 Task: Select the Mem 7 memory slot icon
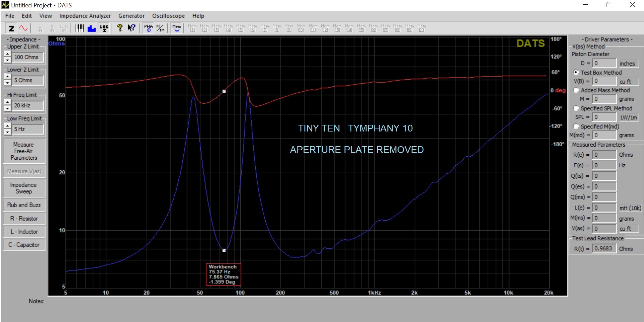coord(265,28)
